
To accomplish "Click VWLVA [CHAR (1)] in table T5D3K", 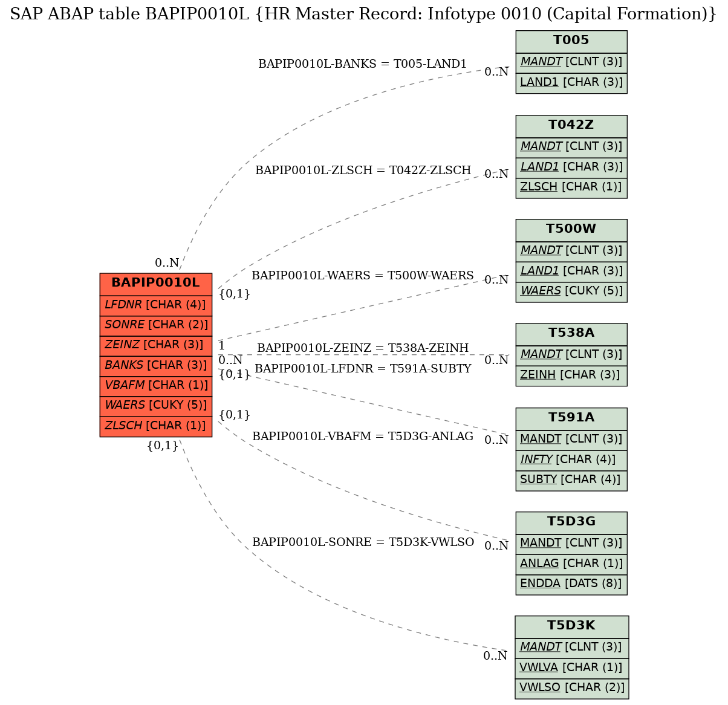I will (571, 668).
